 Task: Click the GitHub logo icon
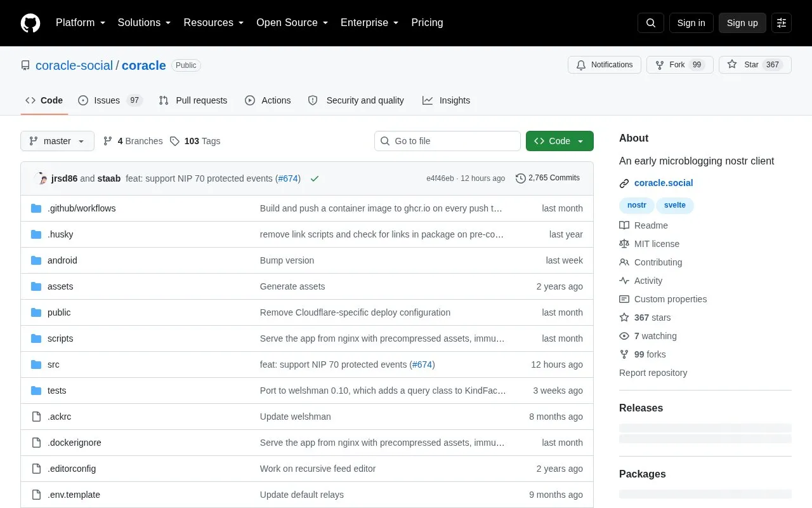tap(30, 23)
